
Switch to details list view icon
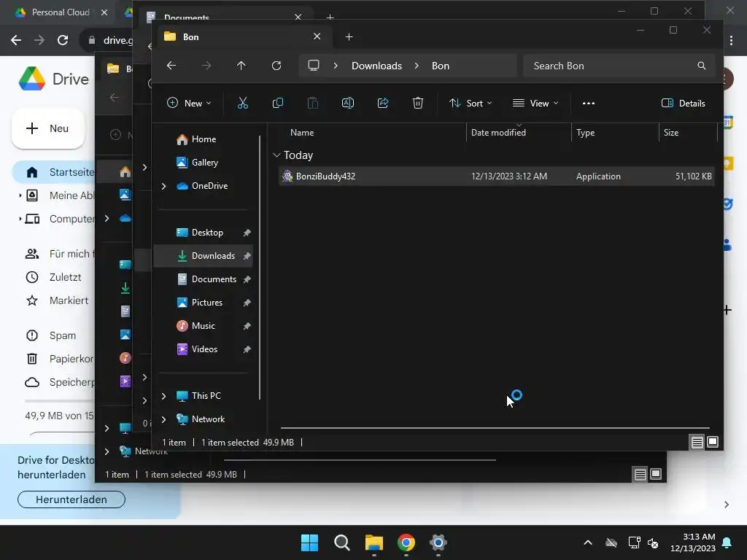697,443
